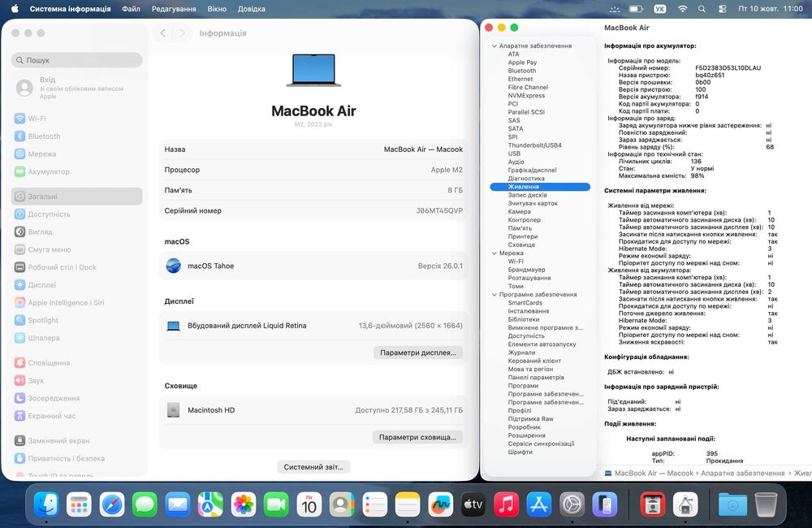This screenshot has height=528, width=812.
Task: Click the MacBook Air laptop image
Action: point(313,70)
